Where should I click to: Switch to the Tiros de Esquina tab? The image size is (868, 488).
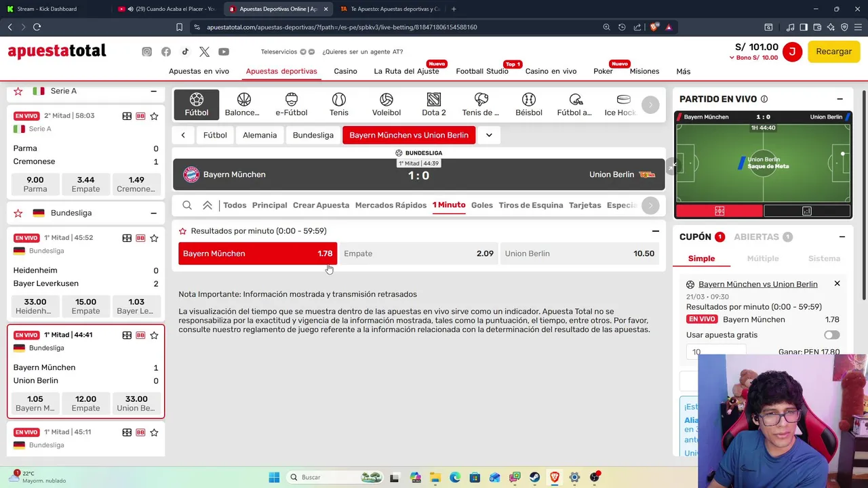[x=531, y=205]
